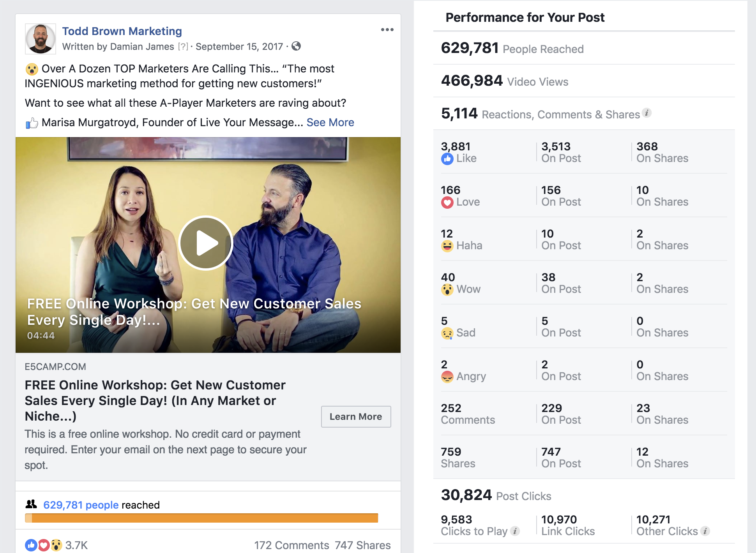Select the 166 Love count

tap(450, 190)
